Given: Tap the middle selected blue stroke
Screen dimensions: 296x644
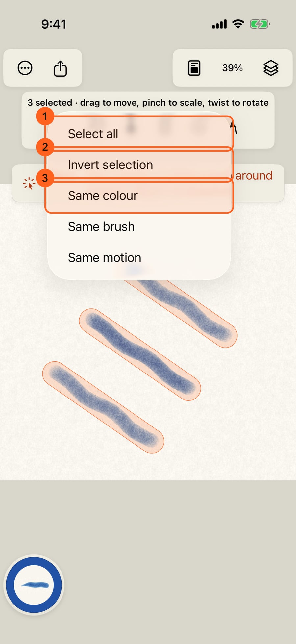Looking at the screenshot, I should tap(140, 354).
